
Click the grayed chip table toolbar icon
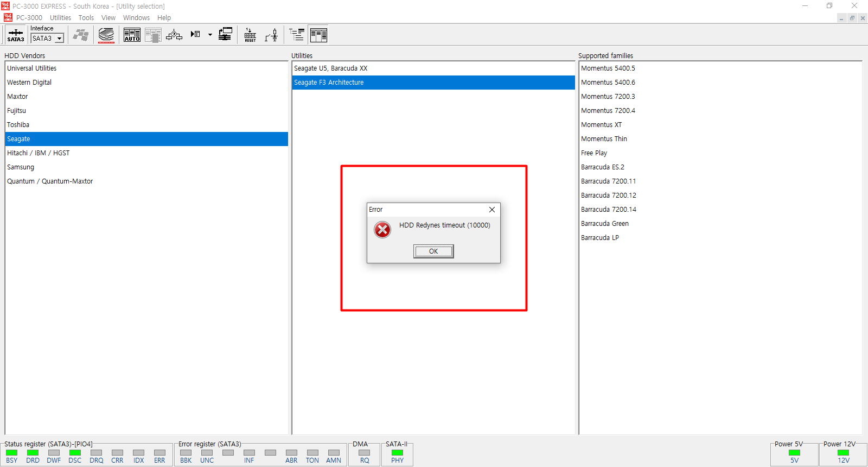(153, 35)
